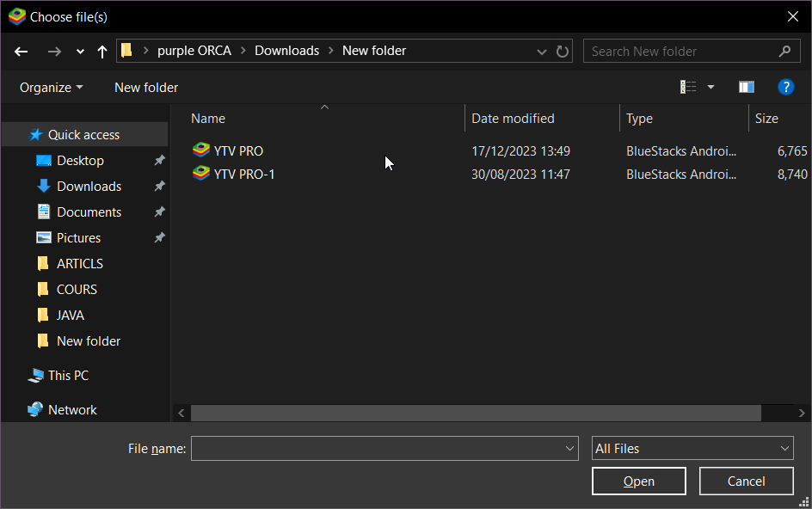Image resolution: width=812 pixels, height=509 pixels.
Task: Click BlueStacks icon in title bar
Action: [x=17, y=16]
